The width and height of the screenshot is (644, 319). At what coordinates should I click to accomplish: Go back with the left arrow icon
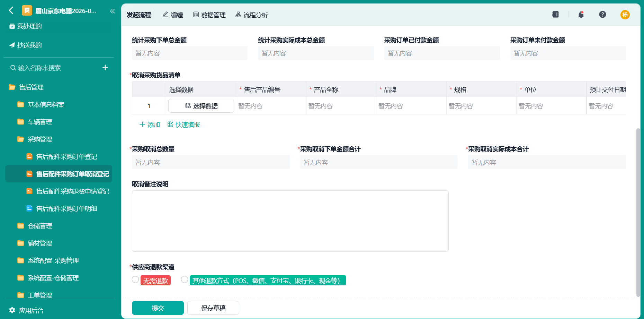coord(11,10)
